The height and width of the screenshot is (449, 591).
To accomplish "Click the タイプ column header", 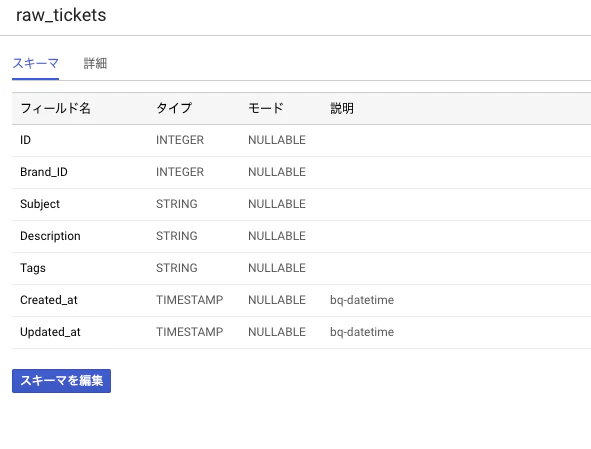I will [x=174, y=109].
